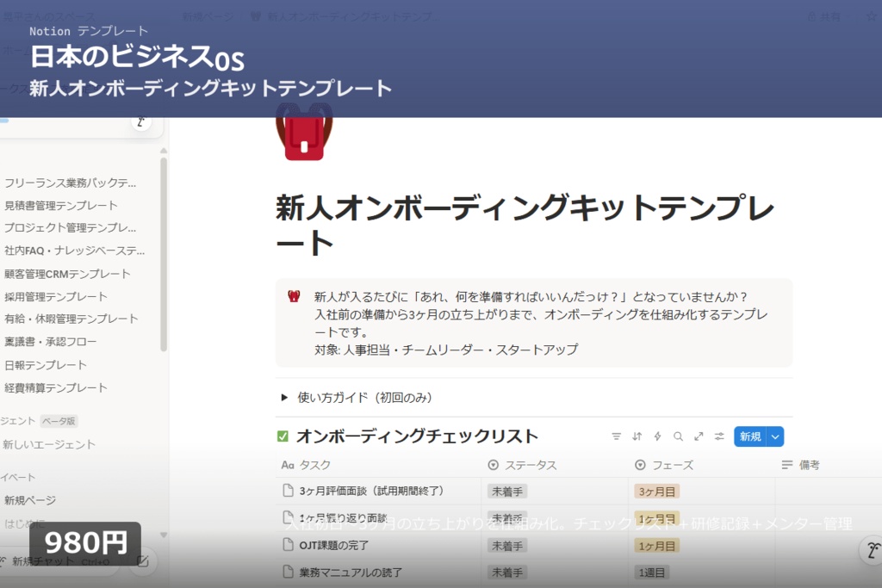Click the 3ヶ月目 phase tag

pos(658,491)
